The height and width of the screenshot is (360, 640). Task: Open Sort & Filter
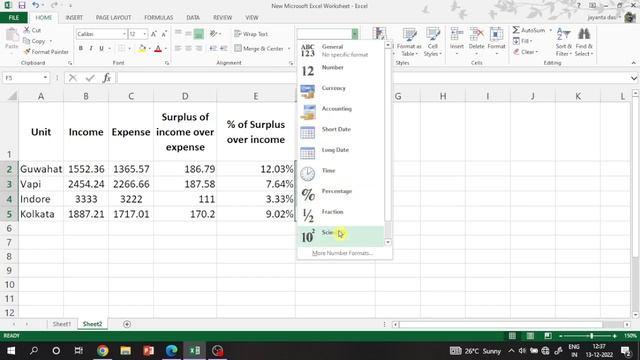tap(563, 42)
